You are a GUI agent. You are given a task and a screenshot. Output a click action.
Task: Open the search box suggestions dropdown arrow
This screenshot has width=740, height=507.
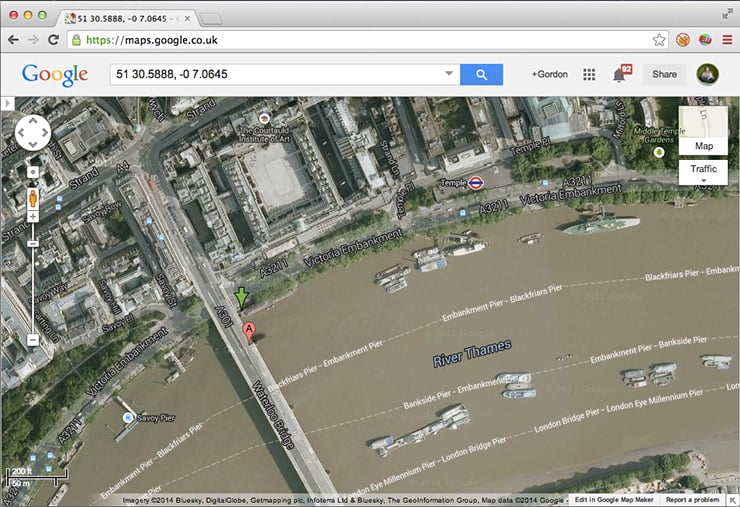click(448, 74)
